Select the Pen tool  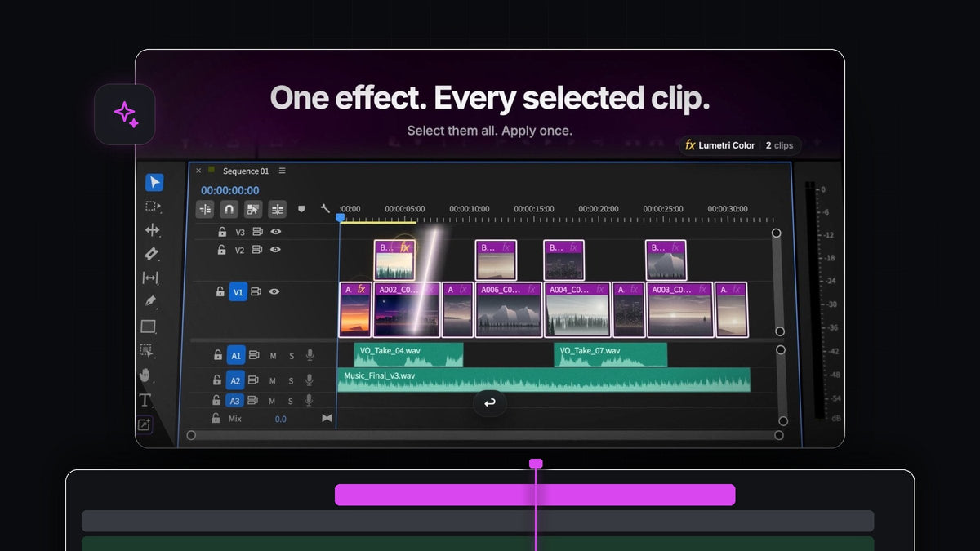pos(150,301)
